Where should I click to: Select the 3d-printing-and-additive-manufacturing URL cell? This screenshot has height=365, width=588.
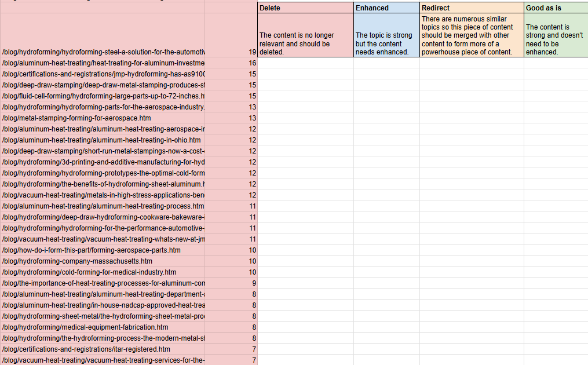click(x=103, y=162)
